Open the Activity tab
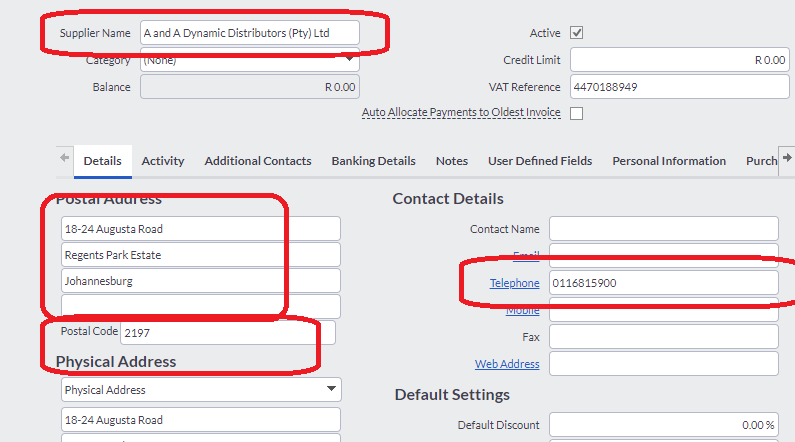The image size is (795, 442). click(163, 161)
